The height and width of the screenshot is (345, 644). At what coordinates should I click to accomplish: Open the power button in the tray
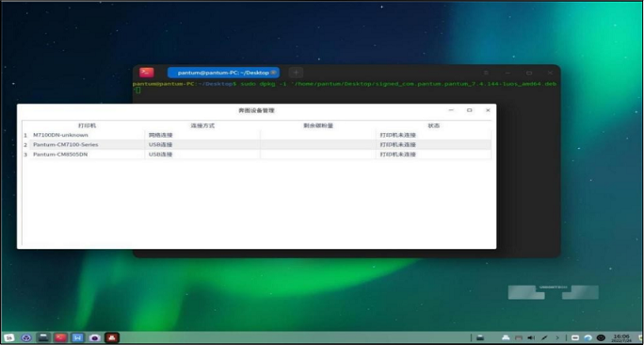601,337
